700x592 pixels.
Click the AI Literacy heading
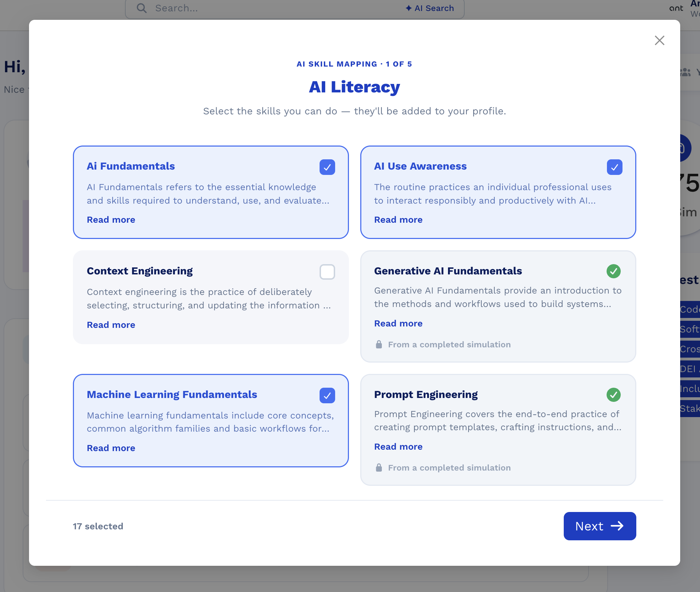click(x=355, y=87)
